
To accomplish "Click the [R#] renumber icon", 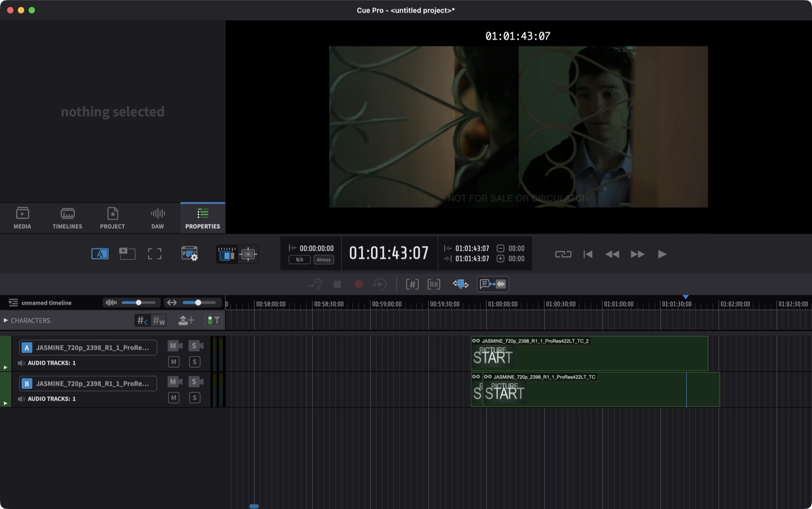I will click(x=434, y=284).
